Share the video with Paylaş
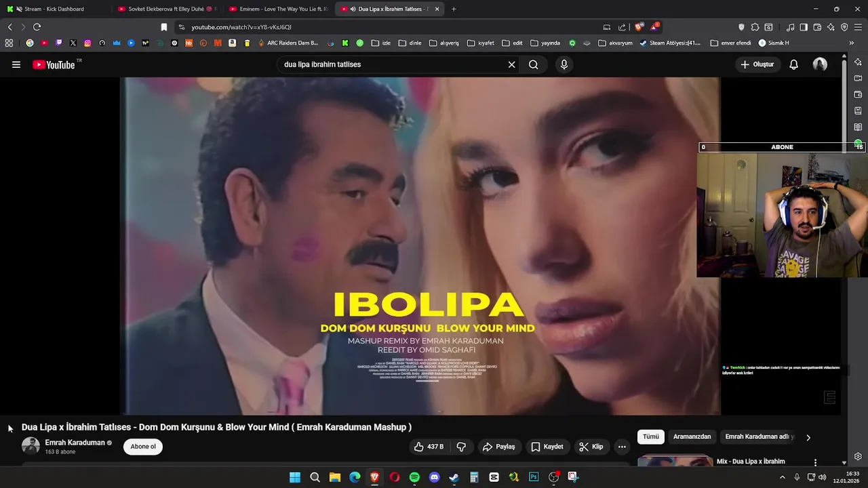This screenshot has width=868, height=488. pyautogui.click(x=498, y=447)
